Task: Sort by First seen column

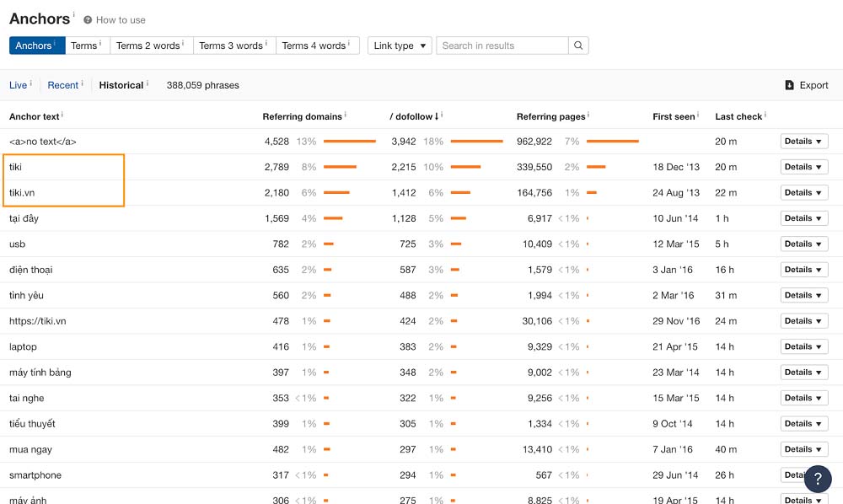Action: 674,116
